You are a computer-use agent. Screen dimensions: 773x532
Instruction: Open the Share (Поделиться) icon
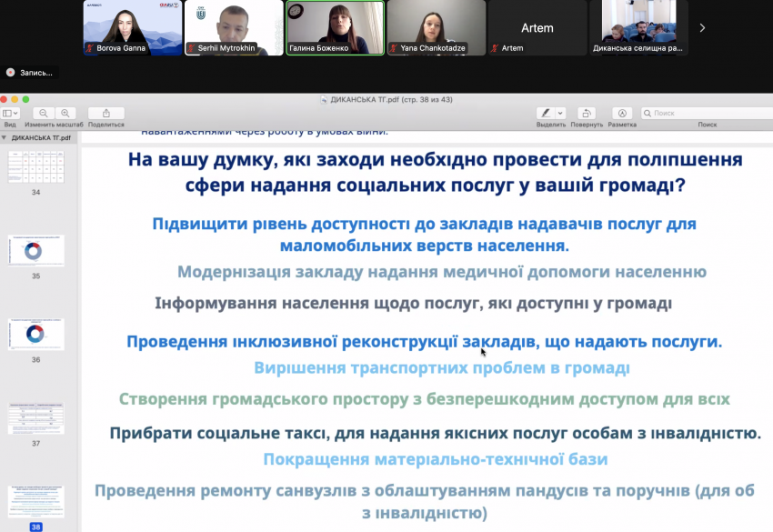pyautogui.click(x=106, y=114)
